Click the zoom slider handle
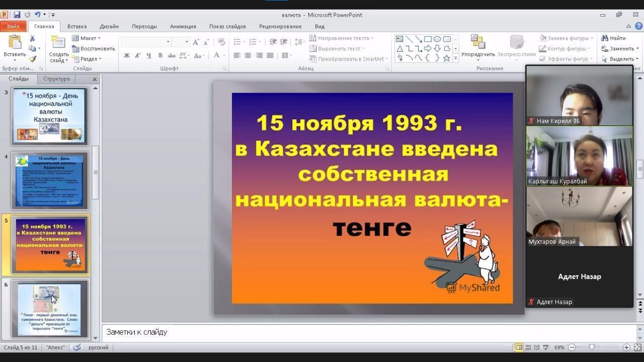The height and width of the screenshot is (362, 644). click(592, 347)
